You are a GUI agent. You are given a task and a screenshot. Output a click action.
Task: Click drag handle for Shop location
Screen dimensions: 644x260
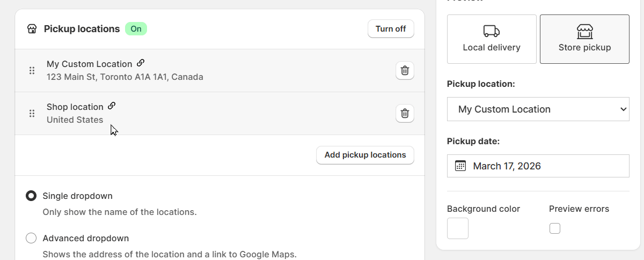(32, 113)
